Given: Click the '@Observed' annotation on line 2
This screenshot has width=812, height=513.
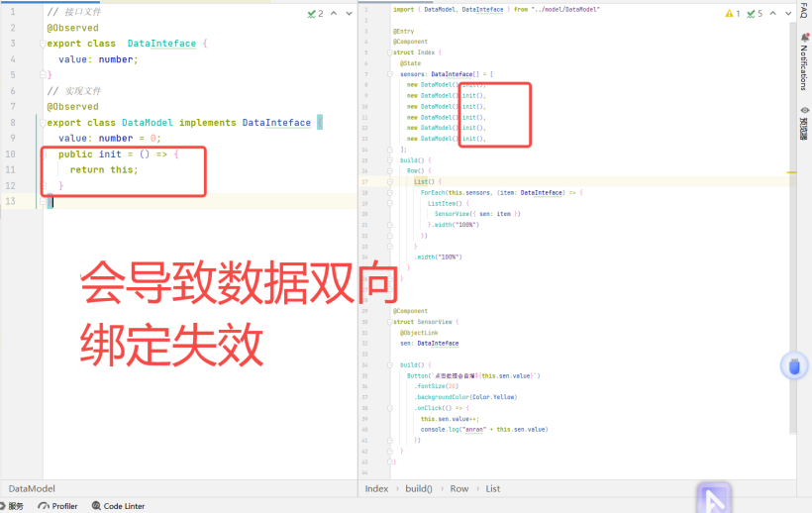Looking at the screenshot, I should 72,28.
